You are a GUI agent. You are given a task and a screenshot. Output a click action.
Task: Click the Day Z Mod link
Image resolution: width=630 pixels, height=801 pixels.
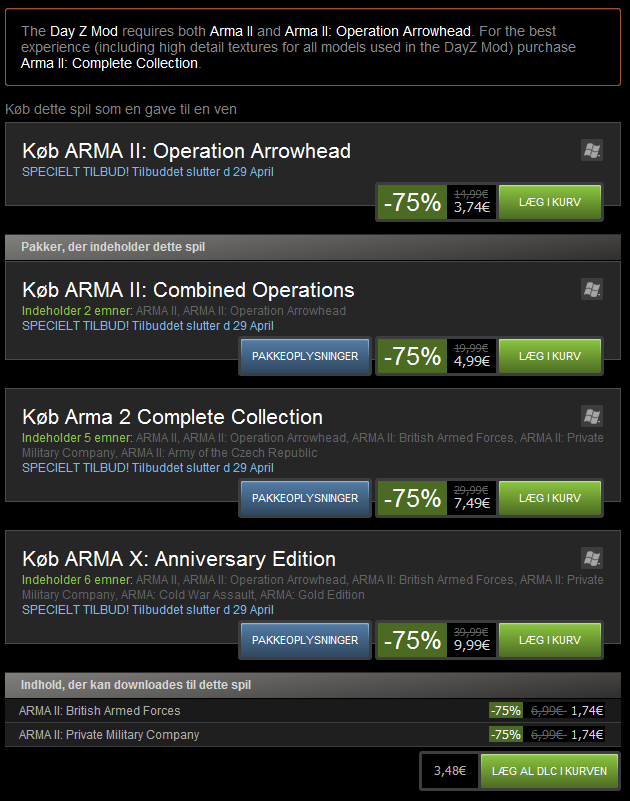(76, 32)
